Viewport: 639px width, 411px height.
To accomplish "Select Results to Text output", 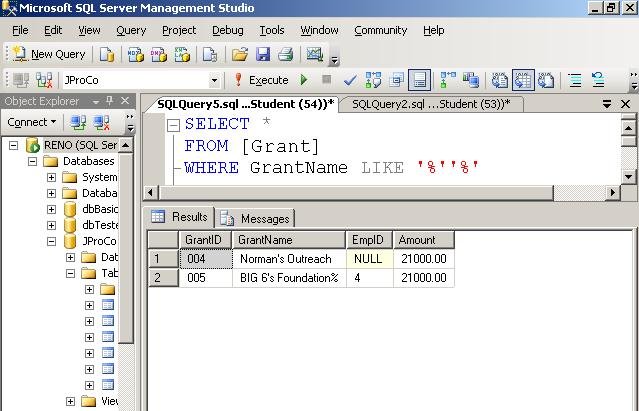I will point(500,80).
